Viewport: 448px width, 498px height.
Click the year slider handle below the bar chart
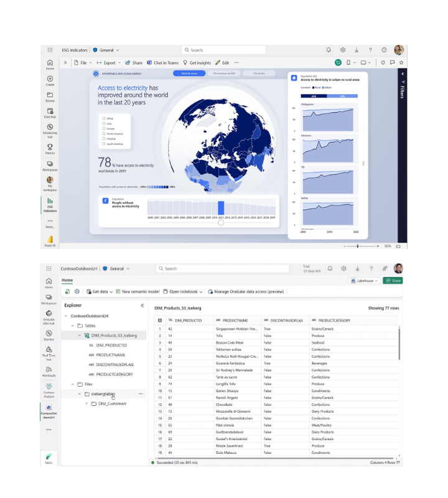point(220,222)
